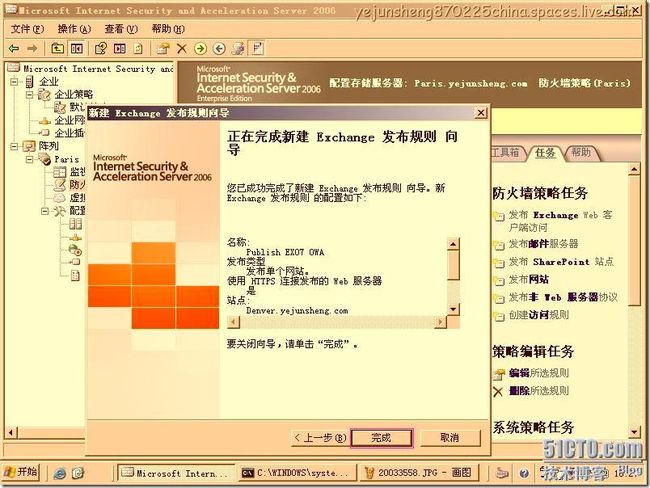Click the 阵列 icon in tree
The height and width of the screenshot is (488, 650).
(x=29, y=146)
